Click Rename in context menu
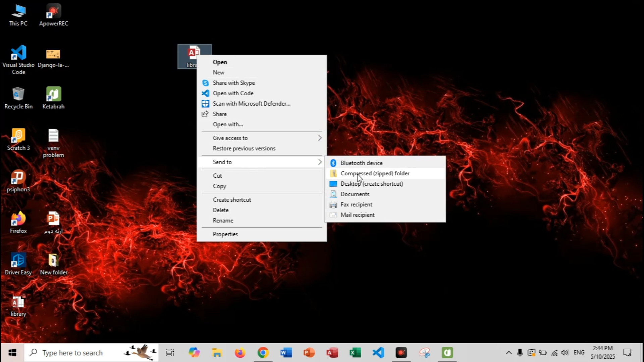Image resolution: width=644 pixels, height=362 pixels. [x=223, y=221]
